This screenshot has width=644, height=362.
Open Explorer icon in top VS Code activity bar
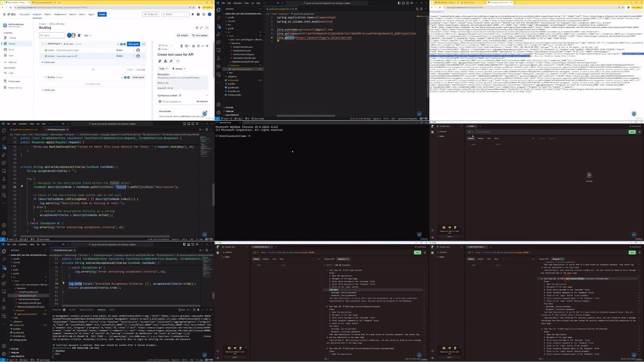click(x=219, y=10)
